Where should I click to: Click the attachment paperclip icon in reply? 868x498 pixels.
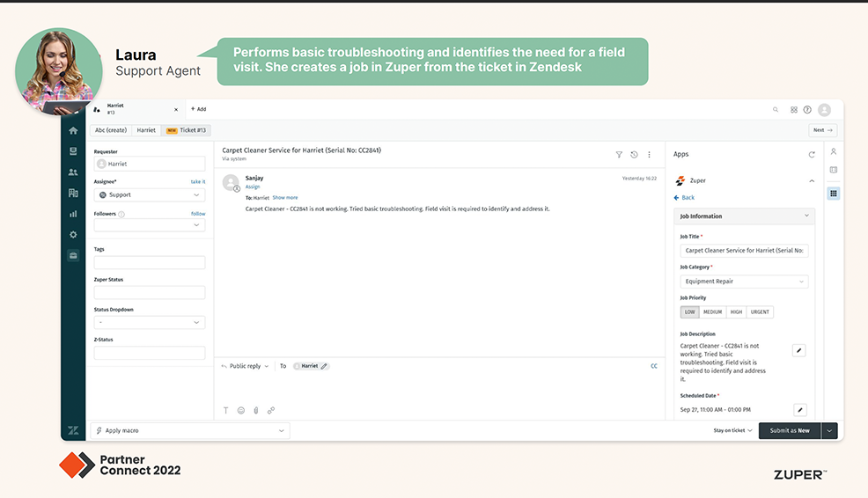(x=256, y=410)
